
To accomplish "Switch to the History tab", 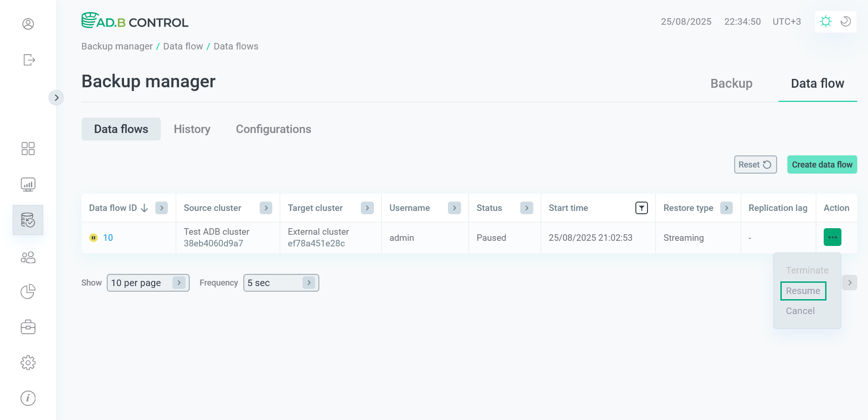I will pyautogui.click(x=192, y=129).
